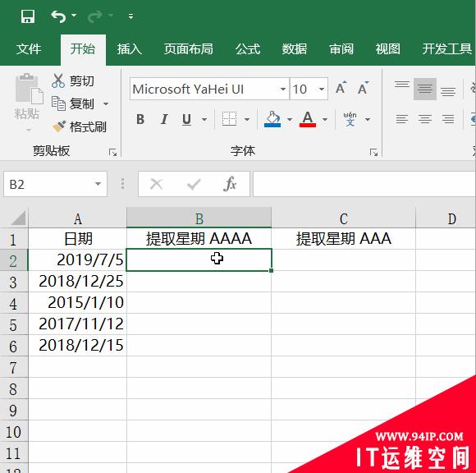This screenshot has width=476, height=473.
Task: Toggle Italic formatting
Action: point(164,119)
